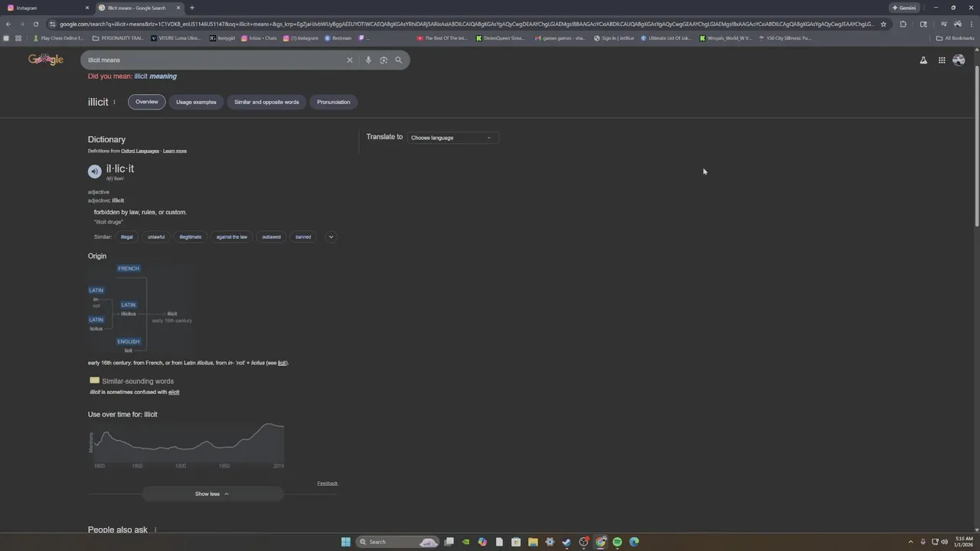
Task: Open the Google account profile picture
Action: click(959, 60)
